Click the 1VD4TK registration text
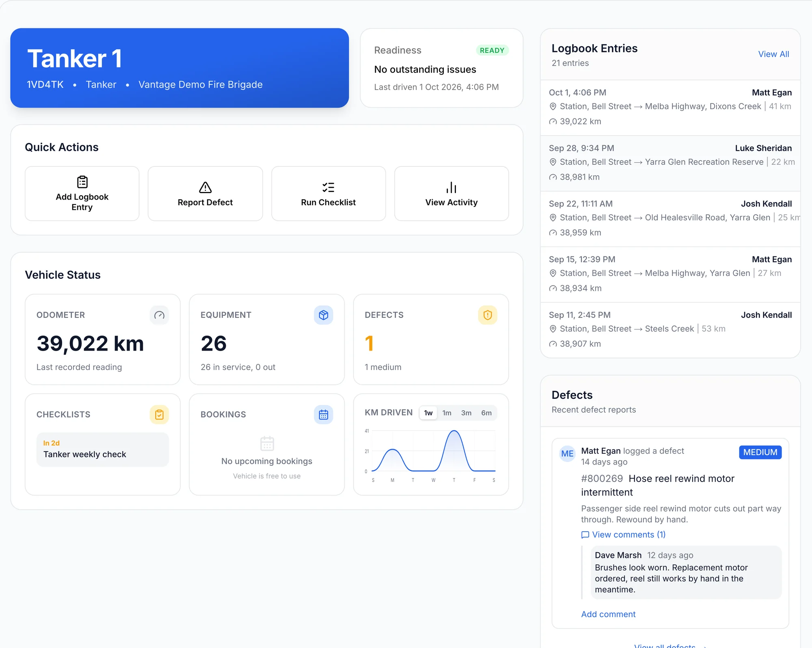 pos(45,84)
